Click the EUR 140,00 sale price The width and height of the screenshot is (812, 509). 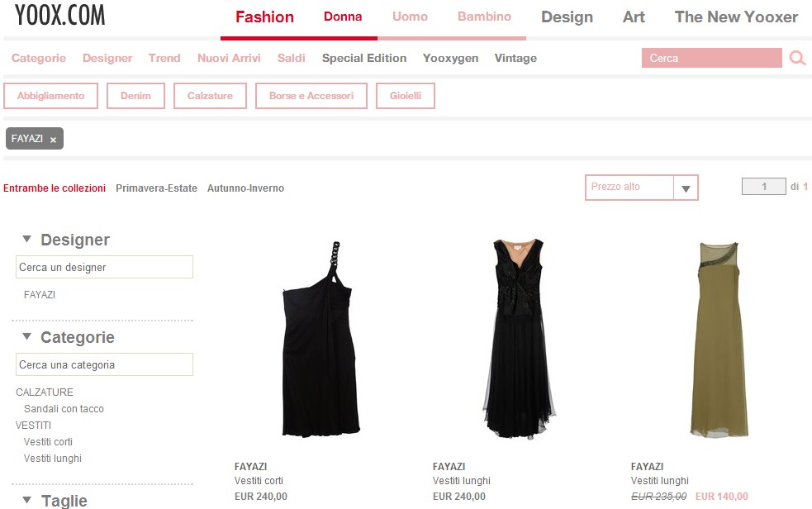click(722, 496)
